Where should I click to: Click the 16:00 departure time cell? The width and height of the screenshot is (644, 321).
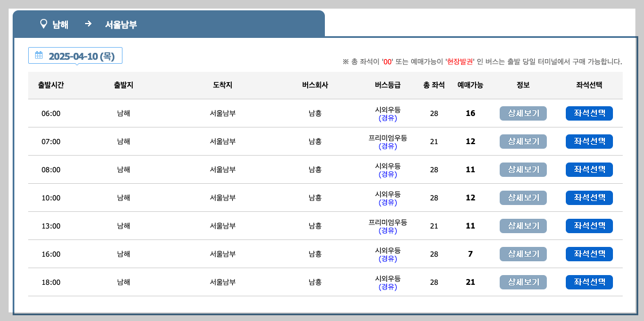pyautogui.click(x=51, y=254)
